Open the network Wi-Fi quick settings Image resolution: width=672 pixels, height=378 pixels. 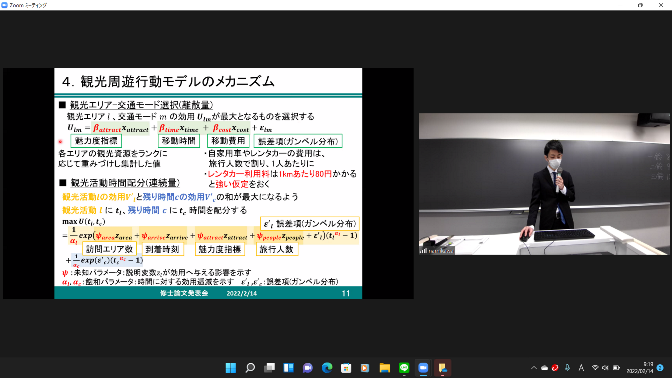tap(595, 368)
